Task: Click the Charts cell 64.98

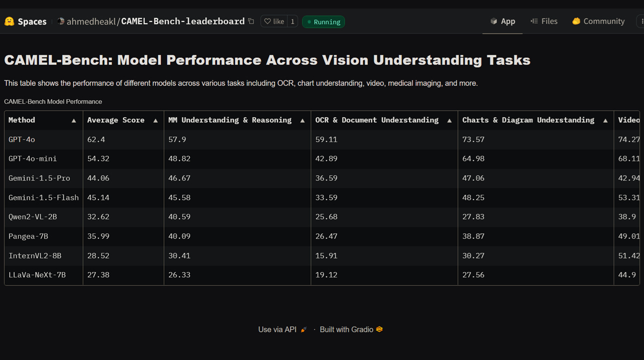Action: coord(536,159)
